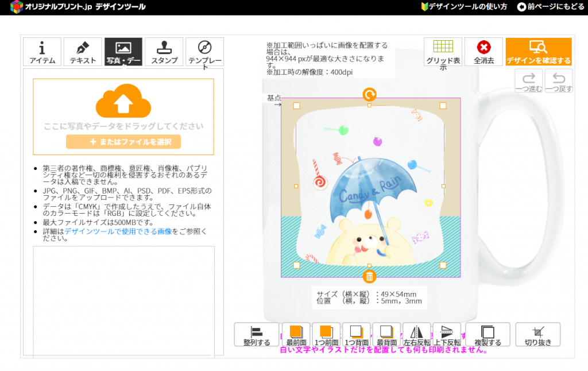Click デザインを確認する button
Viewport: 588px width, 371px height.
pyautogui.click(x=539, y=52)
